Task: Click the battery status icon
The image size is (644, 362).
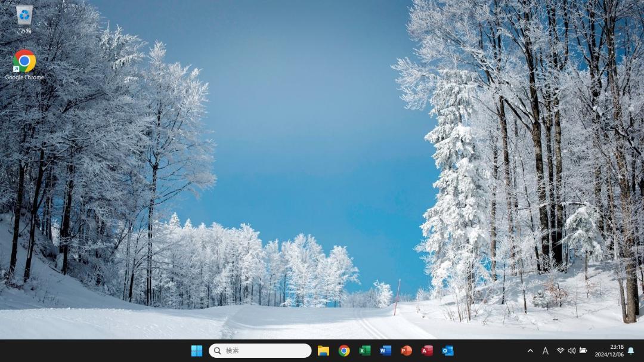Action: click(583, 351)
